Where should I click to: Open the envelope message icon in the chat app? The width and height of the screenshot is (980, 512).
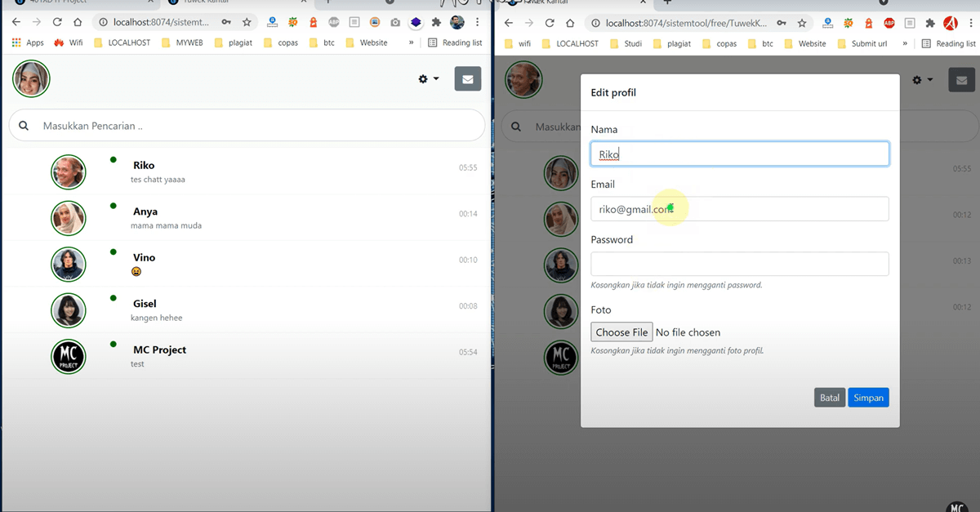coord(467,78)
